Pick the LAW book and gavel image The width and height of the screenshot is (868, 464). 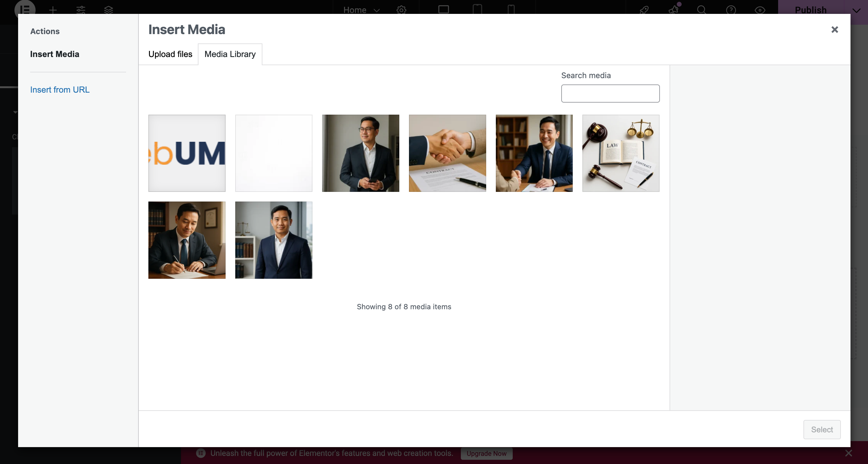point(620,153)
